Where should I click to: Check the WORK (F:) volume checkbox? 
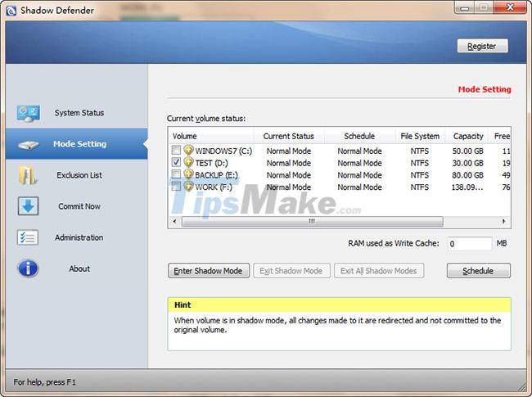click(x=176, y=187)
